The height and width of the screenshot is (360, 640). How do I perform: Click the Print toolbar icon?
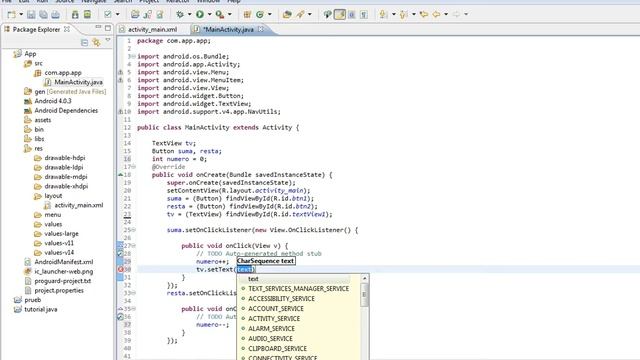(x=56, y=15)
